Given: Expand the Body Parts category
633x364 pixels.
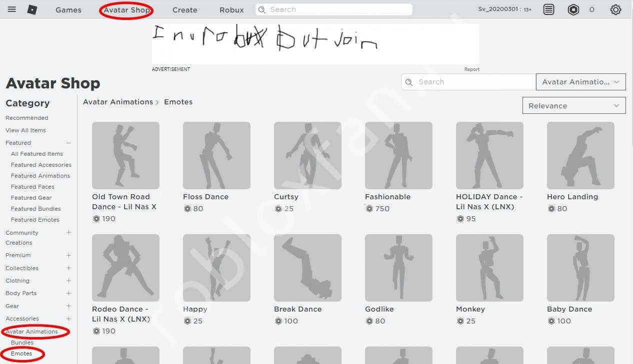Looking at the screenshot, I should point(68,293).
